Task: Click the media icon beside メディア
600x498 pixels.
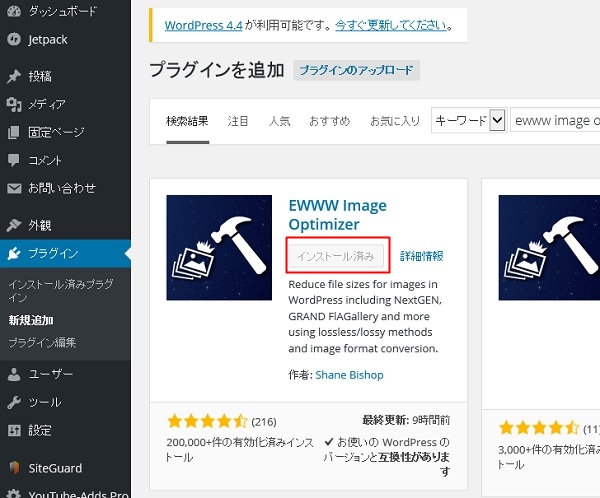Action: (14, 104)
